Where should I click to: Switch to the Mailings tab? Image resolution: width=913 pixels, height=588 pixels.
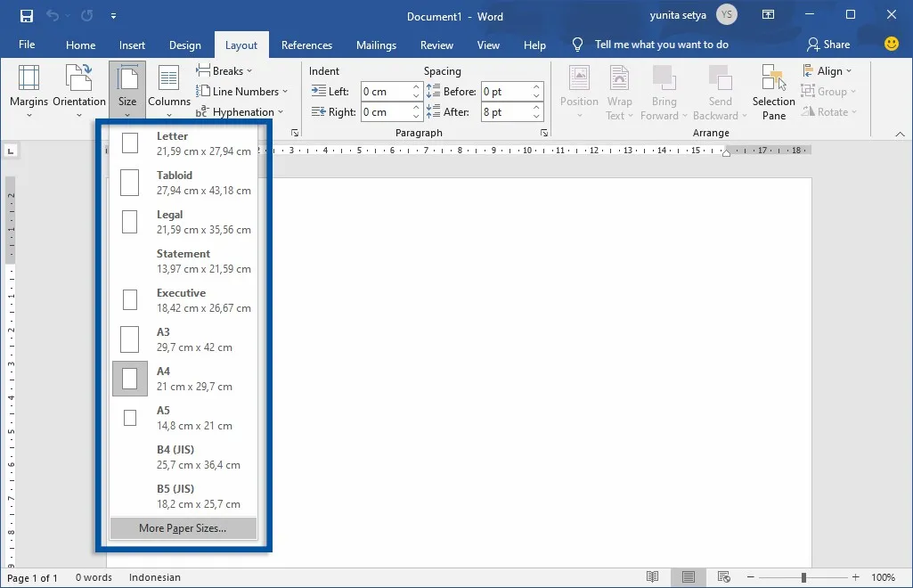click(x=376, y=45)
